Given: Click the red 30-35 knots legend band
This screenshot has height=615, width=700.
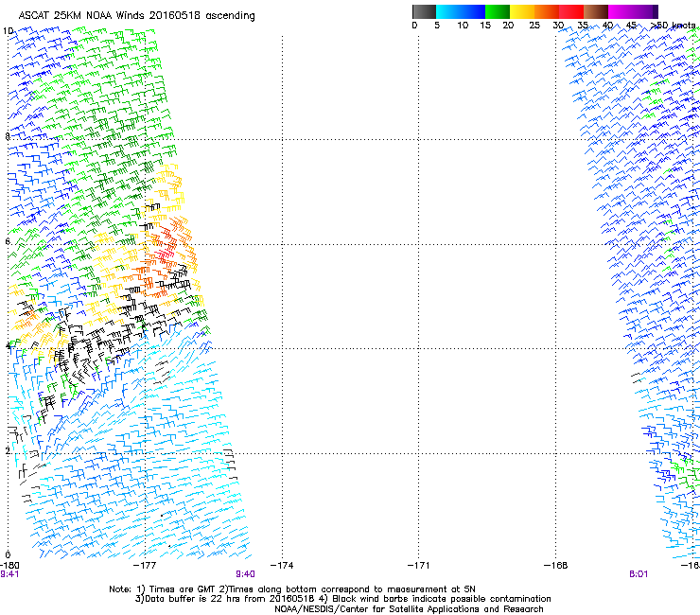Looking at the screenshot, I should click(571, 11).
